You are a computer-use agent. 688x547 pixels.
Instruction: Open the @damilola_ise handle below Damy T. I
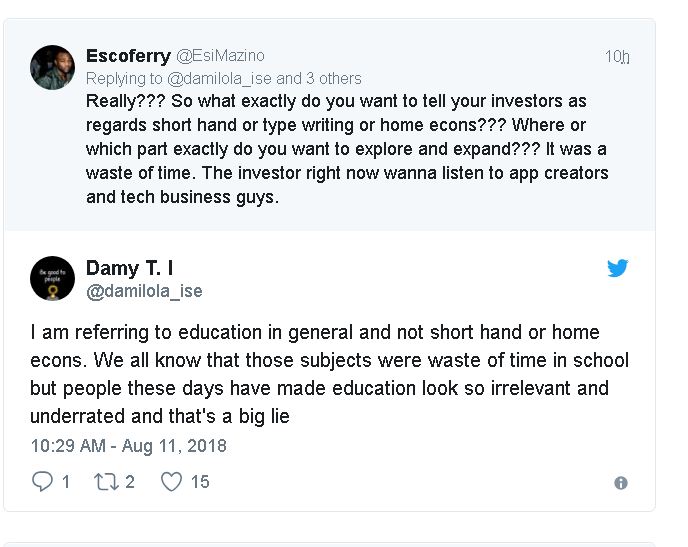pyautogui.click(x=144, y=291)
